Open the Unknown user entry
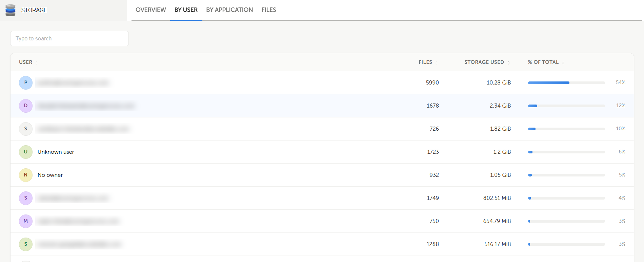The width and height of the screenshot is (644, 262). [56, 152]
